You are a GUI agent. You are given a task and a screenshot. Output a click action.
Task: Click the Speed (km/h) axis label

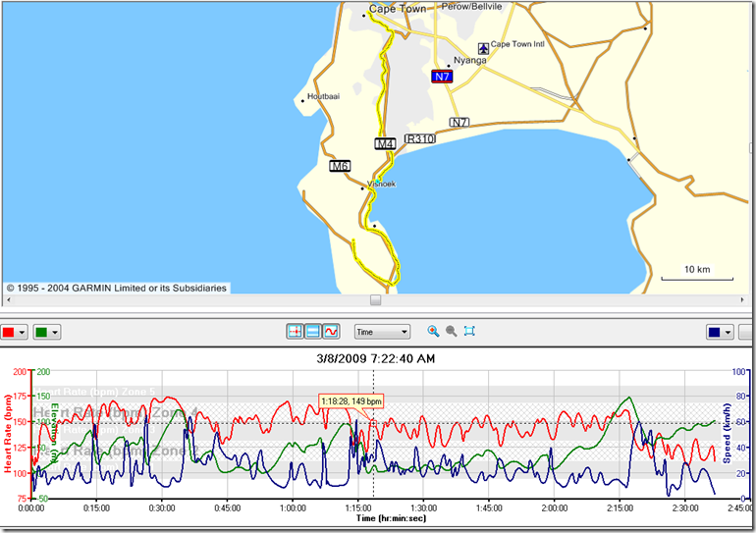[x=727, y=433]
